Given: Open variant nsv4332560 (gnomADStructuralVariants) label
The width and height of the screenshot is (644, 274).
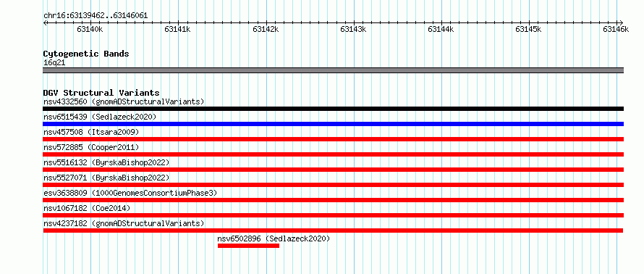Looking at the screenshot, I should point(124,101).
